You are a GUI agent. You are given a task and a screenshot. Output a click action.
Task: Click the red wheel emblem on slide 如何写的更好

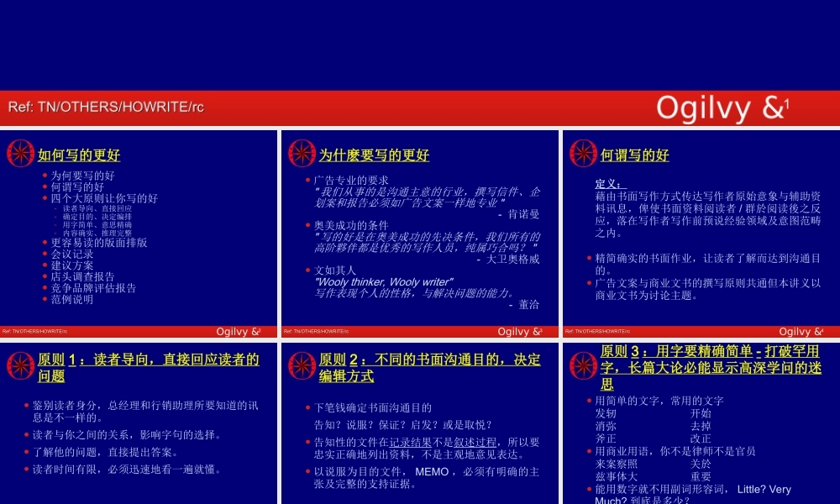click(19, 153)
